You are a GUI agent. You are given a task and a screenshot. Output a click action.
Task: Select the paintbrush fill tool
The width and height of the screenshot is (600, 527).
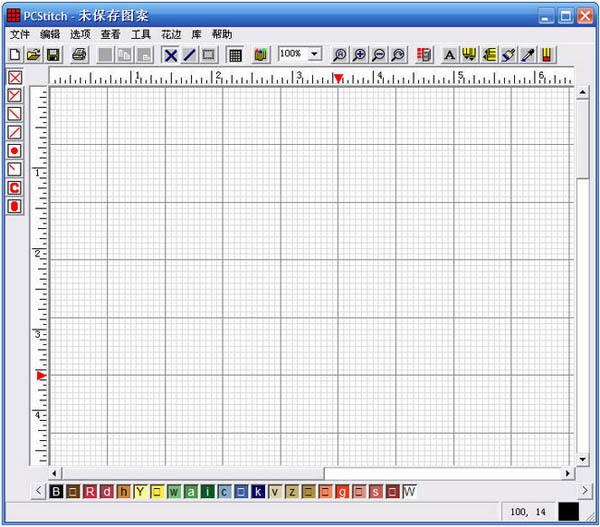click(x=508, y=55)
